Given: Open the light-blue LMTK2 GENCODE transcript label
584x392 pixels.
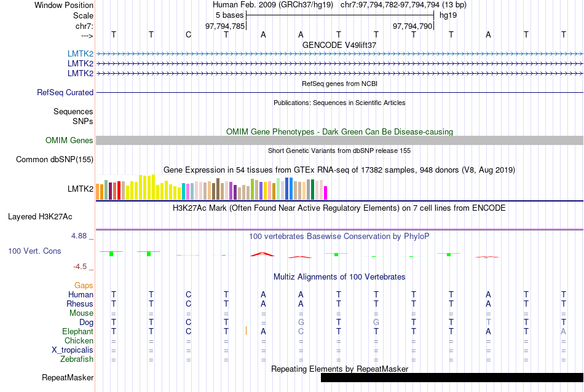Looking at the screenshot, I should (x=81, y=53).
